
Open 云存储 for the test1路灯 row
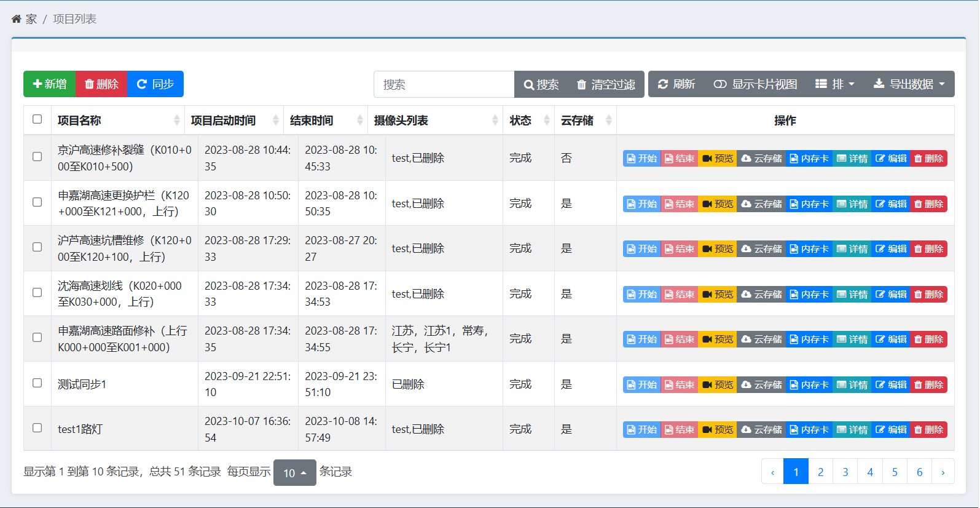coord(761,430)
